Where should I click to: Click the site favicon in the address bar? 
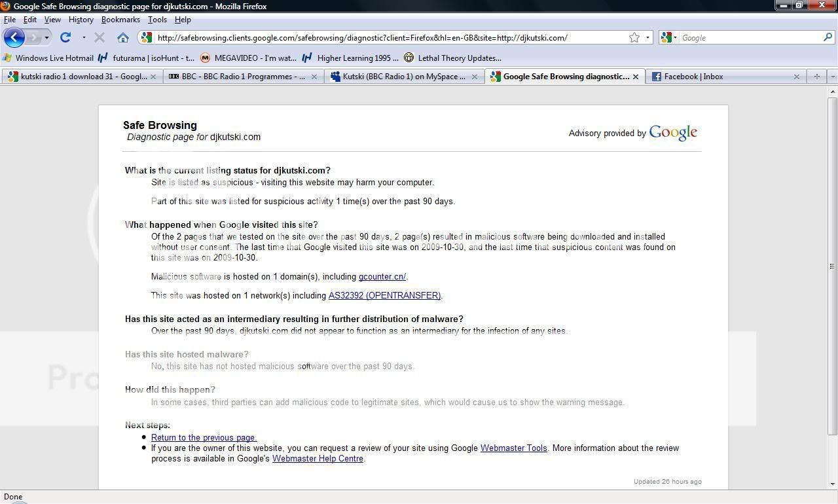coord(146,37)
